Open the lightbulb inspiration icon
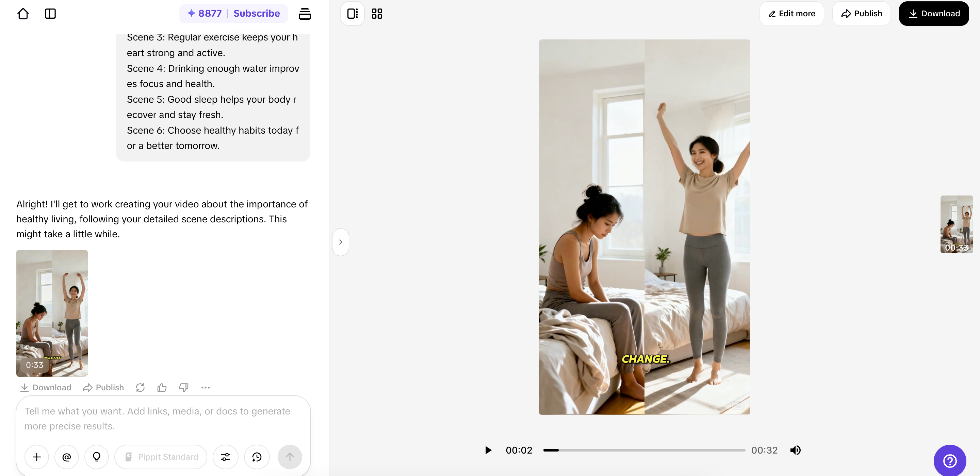980x476 pixels. pos(97,457)
